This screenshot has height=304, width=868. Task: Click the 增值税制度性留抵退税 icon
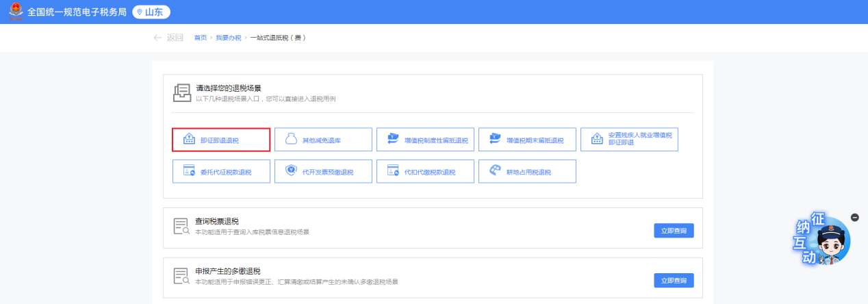click(393, 140)
